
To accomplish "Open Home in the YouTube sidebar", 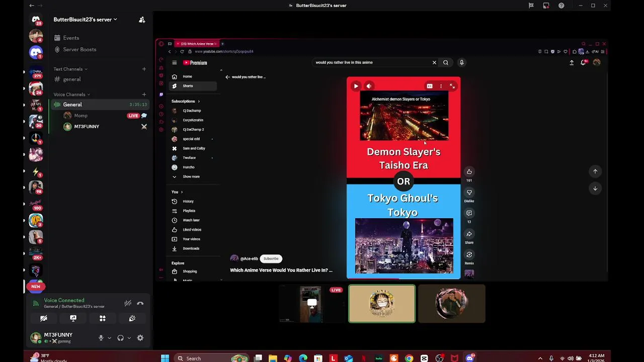I will pos(193,76).
